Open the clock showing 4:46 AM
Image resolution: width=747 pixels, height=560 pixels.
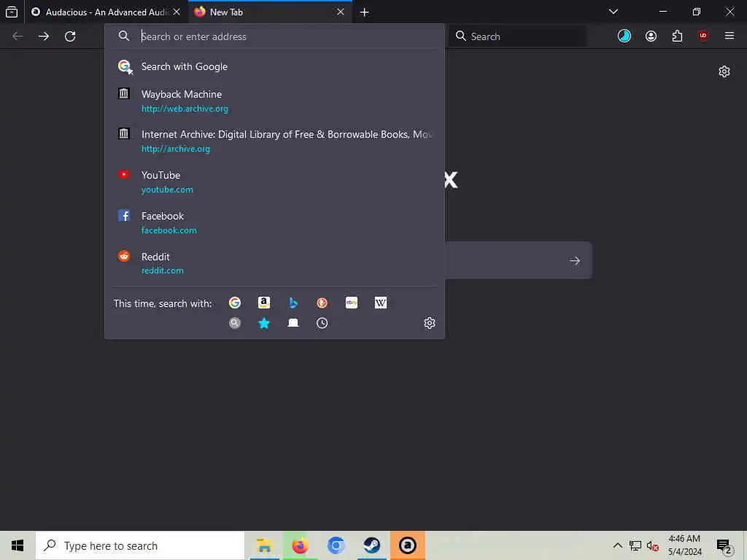click(x=684, y=545)
